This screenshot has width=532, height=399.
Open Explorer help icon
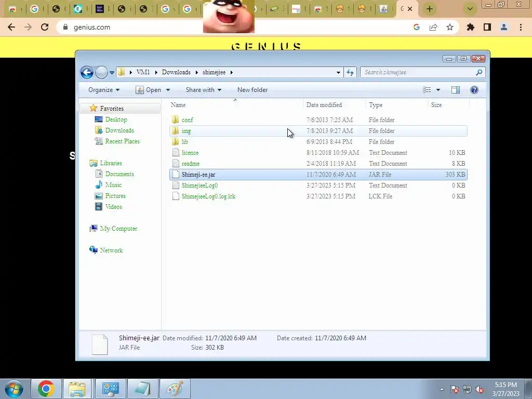coord(474,90)
